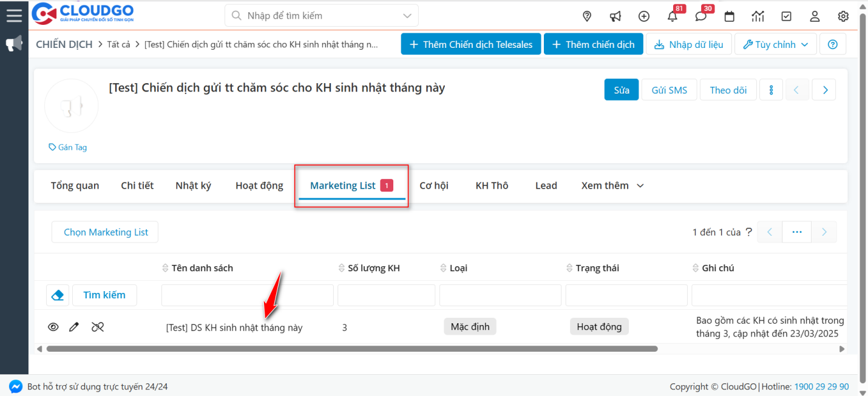Click the notifications bell icon
Image resolution: width=868 pixels, height=396 pixels.
pos(673,16)
